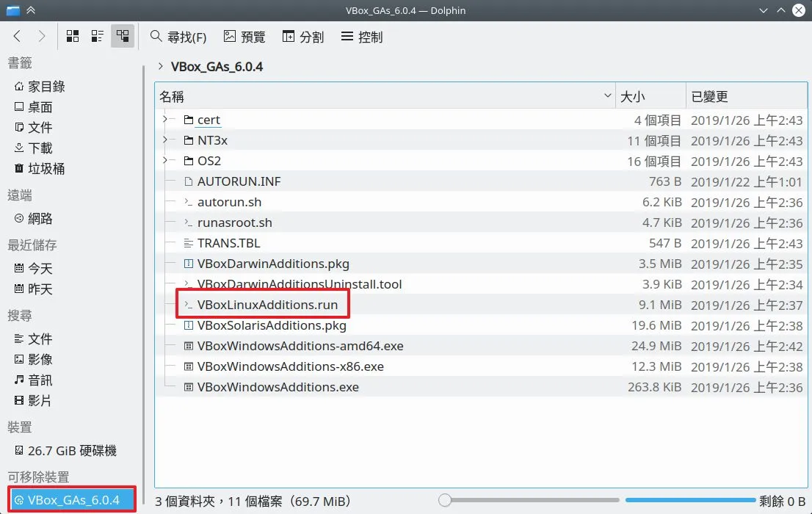
Task: Switch to compact view mode
Action: click(x=98, y=36)
